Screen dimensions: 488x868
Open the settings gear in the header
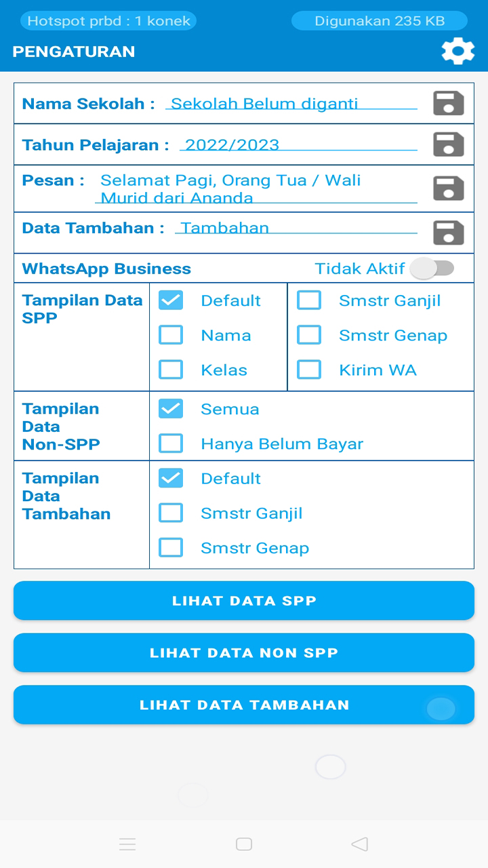tap(458, 51)
